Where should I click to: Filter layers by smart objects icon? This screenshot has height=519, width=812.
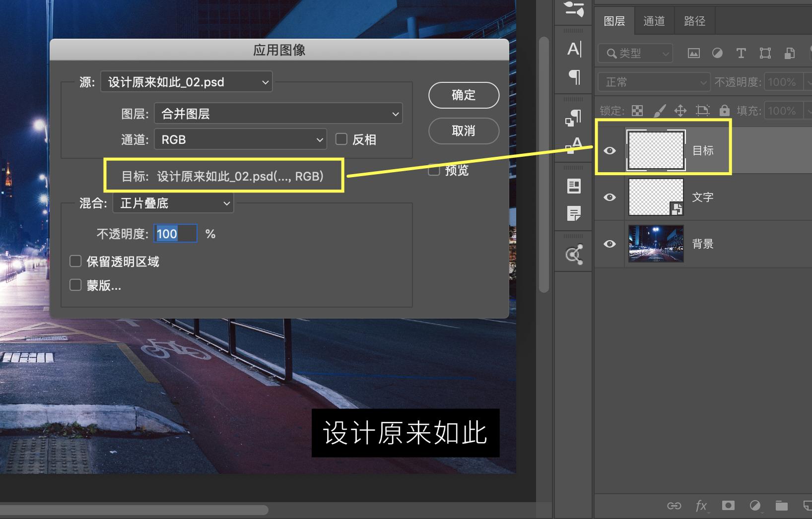[790, 53]
